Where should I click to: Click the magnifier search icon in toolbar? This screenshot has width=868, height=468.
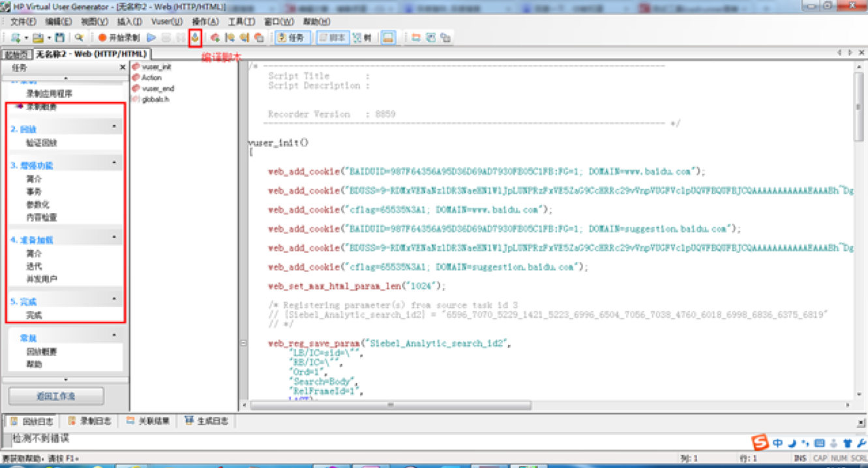79,38
